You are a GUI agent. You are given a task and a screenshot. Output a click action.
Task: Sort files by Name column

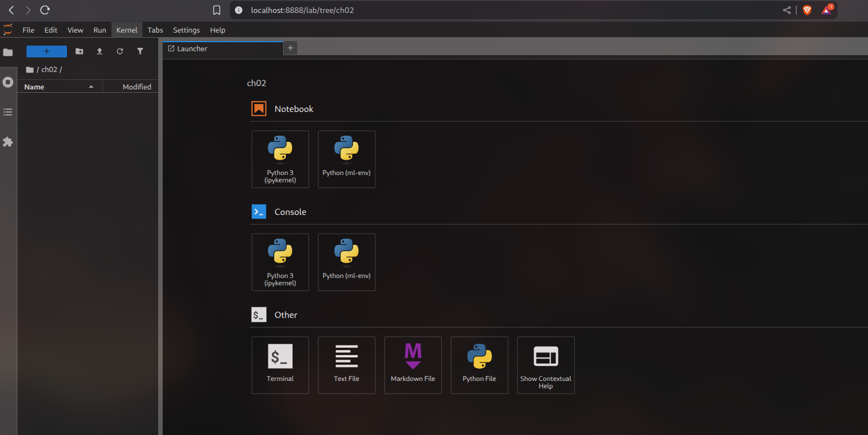34,87
